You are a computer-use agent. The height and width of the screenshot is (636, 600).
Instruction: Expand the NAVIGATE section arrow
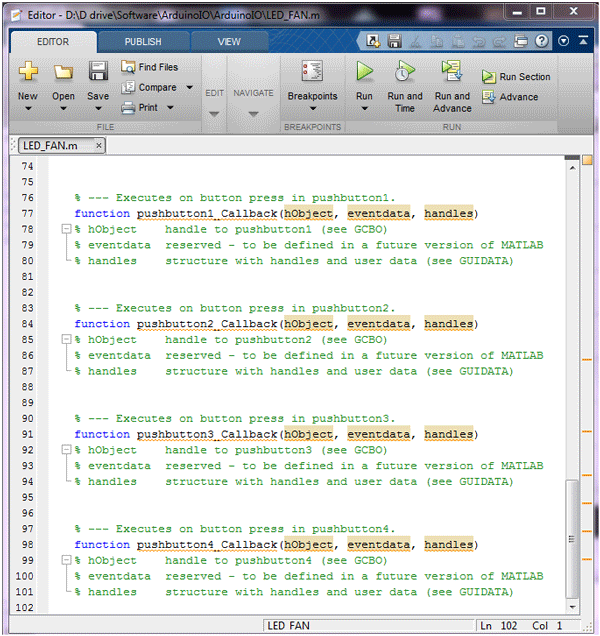click(x=253, y=114)
